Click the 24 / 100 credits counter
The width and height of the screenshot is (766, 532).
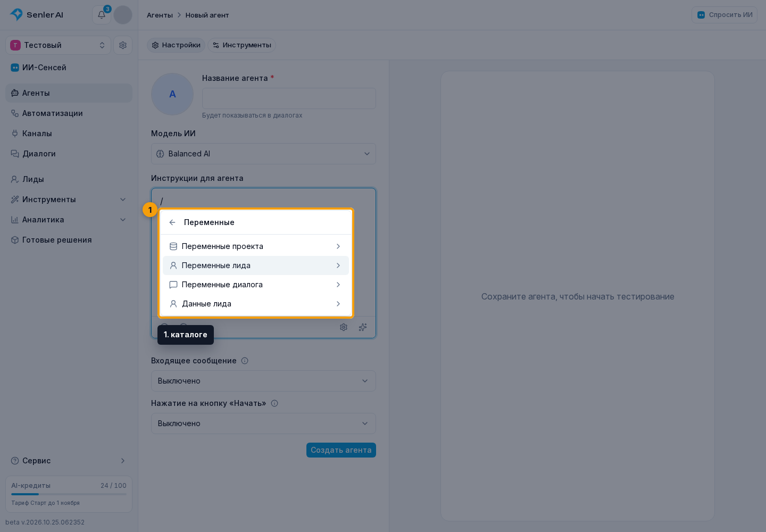click(113, 486)
